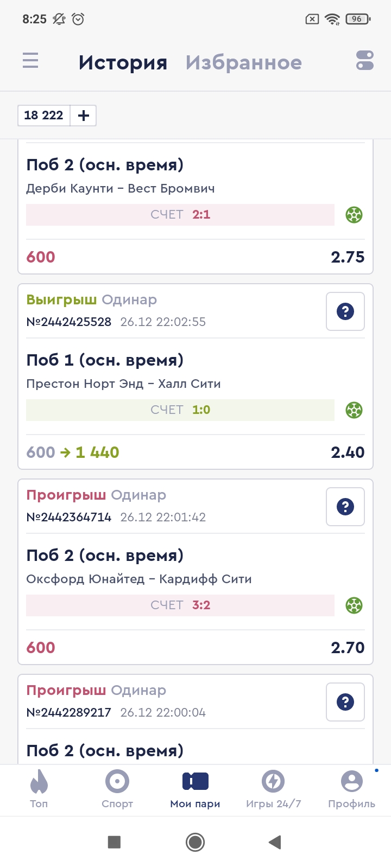This screenshot has width=391, height=868.
Task: Tap the plus button to add funds
Action: pos(84,116)
